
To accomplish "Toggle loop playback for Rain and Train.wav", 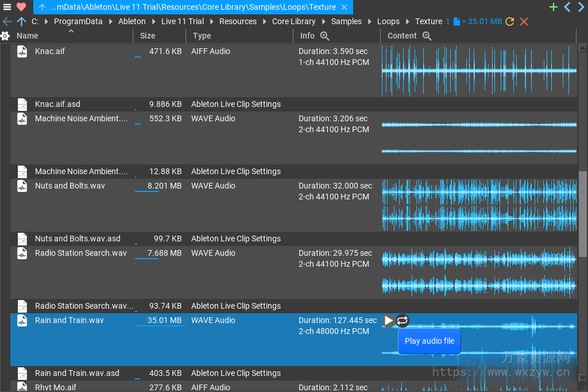I will pos(402,321).
